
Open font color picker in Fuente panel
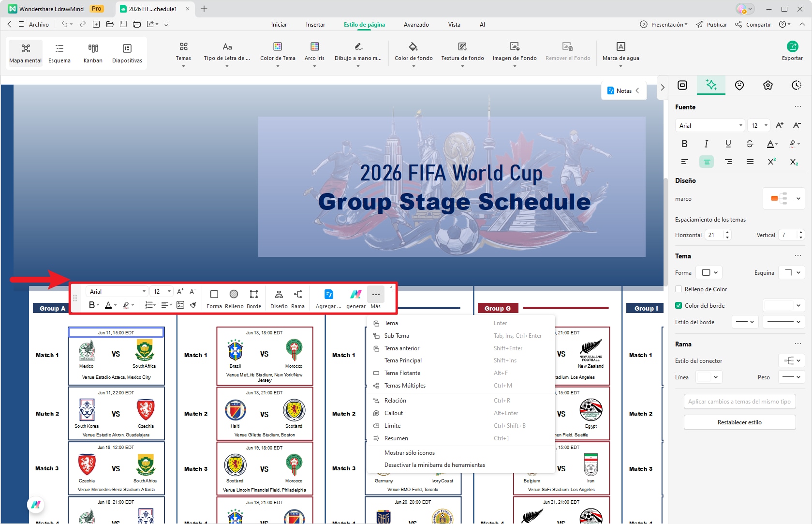point(772,144)
